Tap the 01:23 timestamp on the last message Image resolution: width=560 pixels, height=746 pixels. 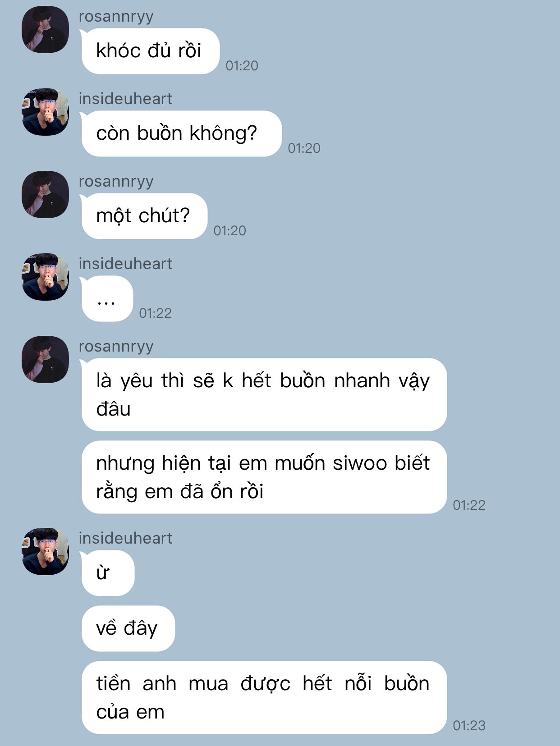[x=469, y=725]
